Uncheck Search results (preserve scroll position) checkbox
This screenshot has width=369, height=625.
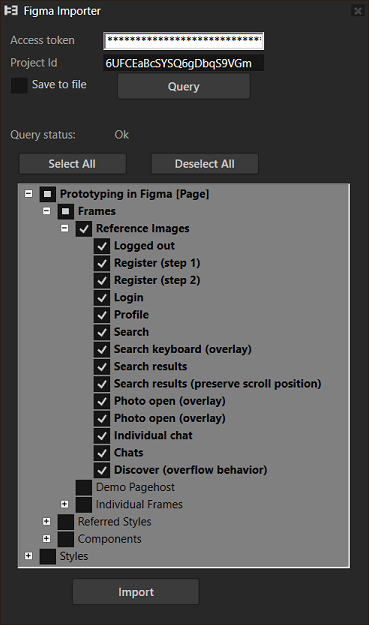click(x=102, y=384)
